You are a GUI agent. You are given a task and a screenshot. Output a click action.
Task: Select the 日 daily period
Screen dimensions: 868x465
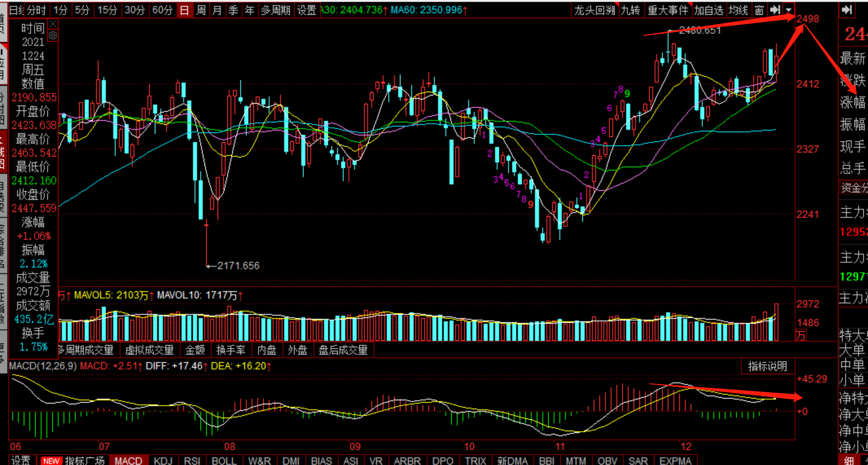pos(185,10)
